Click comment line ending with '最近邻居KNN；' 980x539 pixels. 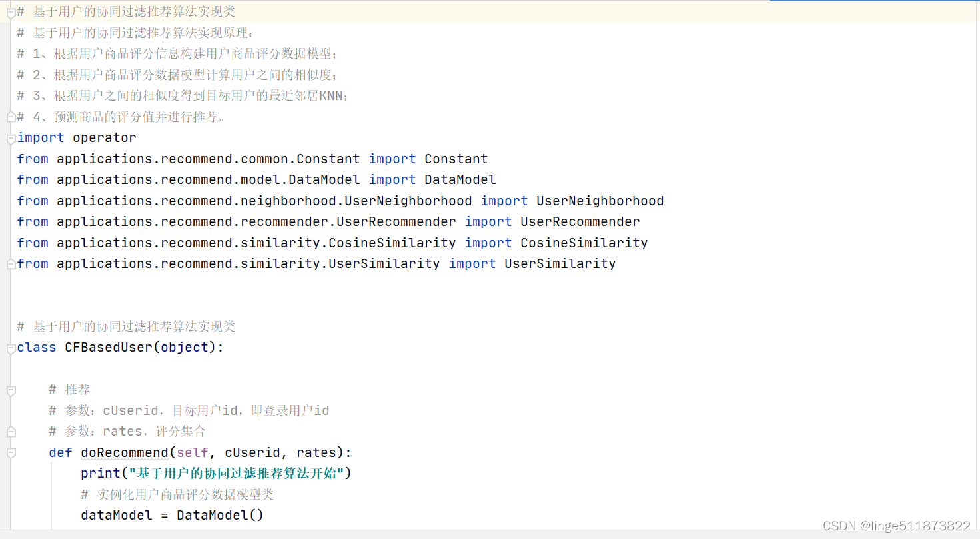(x=183, y=96)
